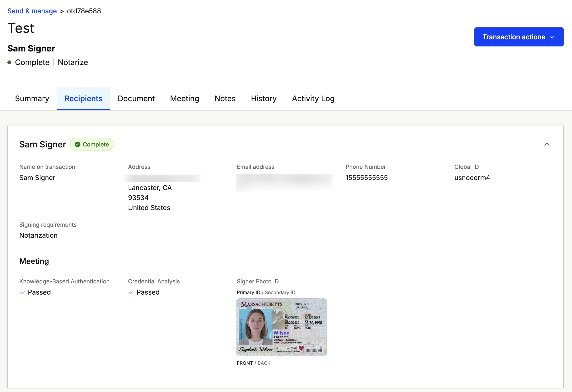This screenshot has width=572, height=392.
Task: Click the Lancaster, CA address line
Action: click(x=150, y=188)
